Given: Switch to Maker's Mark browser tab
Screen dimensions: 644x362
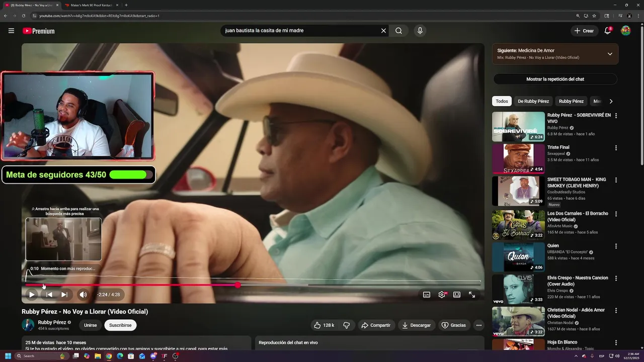Looking at the screenshot, I should pos(92,5).
